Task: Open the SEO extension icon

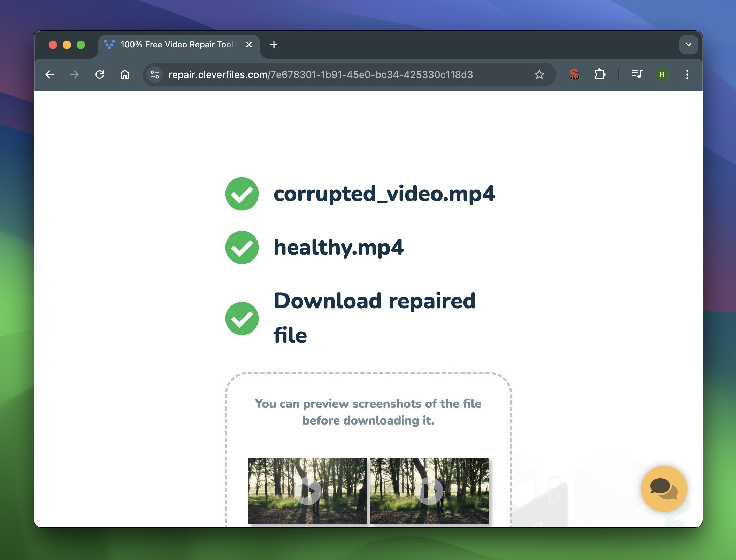Action: (574, 75)
